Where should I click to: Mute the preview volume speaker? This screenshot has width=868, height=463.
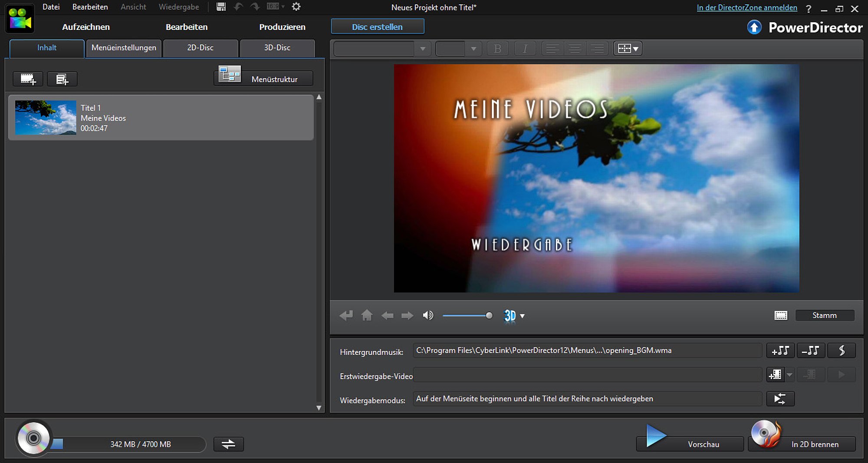(428, 315)
